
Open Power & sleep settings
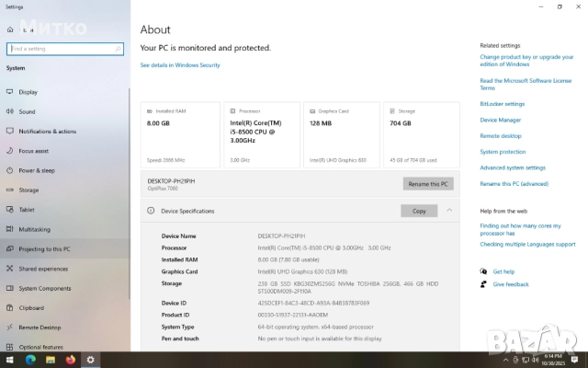click(36, 170)
